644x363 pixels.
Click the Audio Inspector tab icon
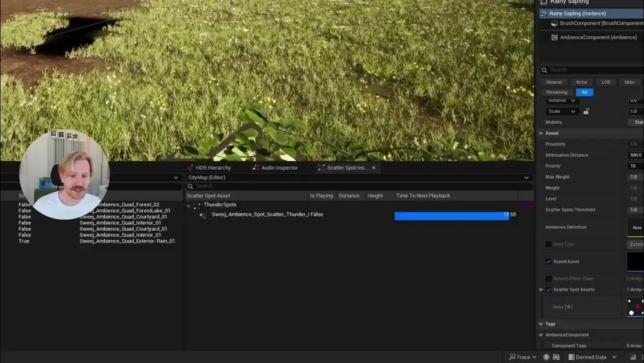tap(256, 168)
